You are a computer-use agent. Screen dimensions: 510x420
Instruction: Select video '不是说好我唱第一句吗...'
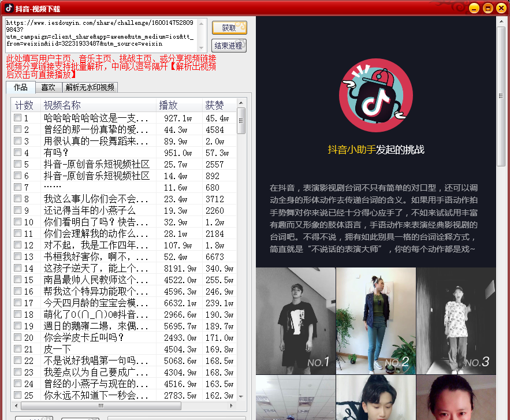click(96, 360)
